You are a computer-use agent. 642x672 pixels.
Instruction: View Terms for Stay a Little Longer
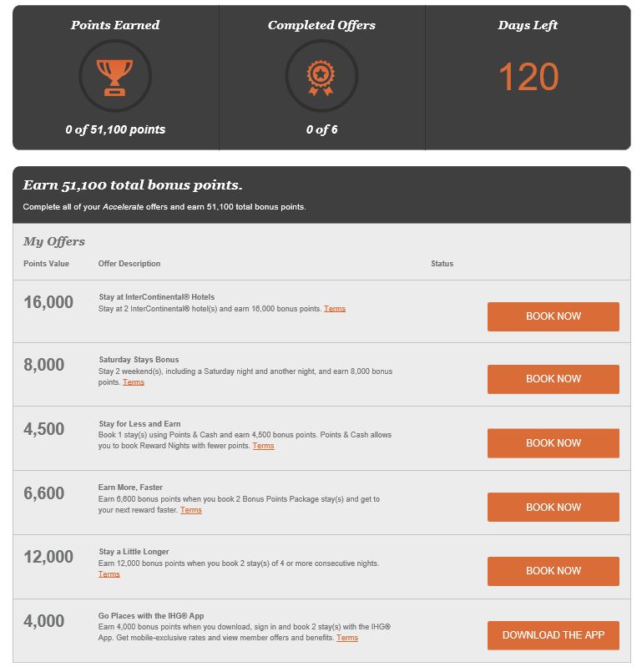click(x=109, y=574)
